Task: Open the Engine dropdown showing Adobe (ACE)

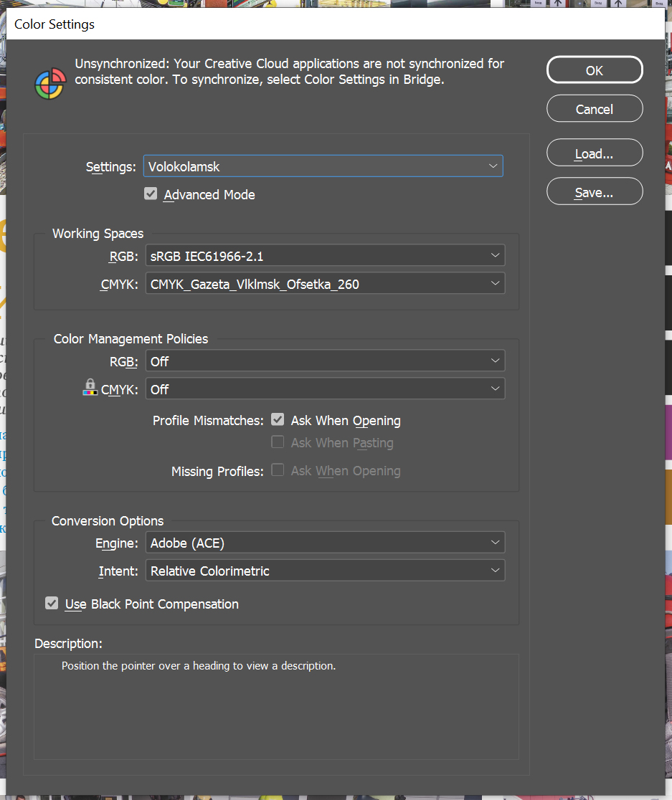Action: tap(325, 543)
